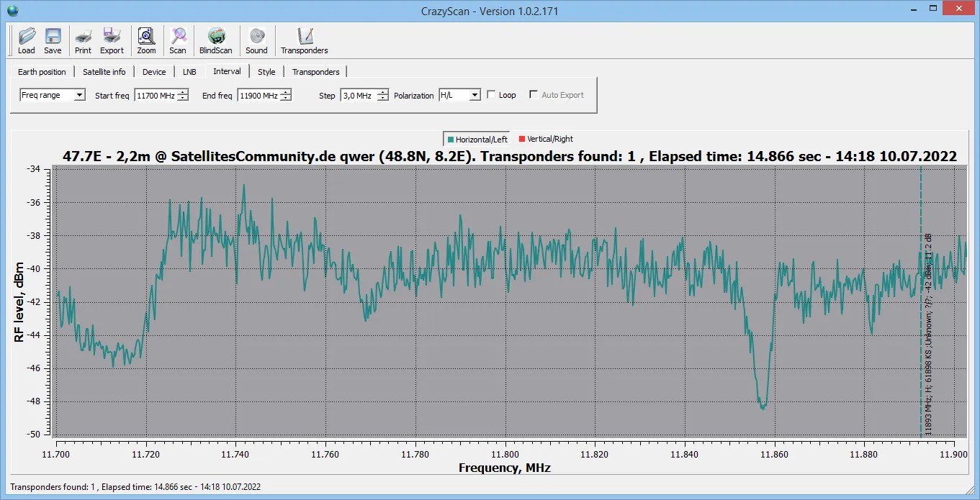Viewport: 980px width, 500px height.
Task: Increase Step value with up arrow
Action: point(383,92)
